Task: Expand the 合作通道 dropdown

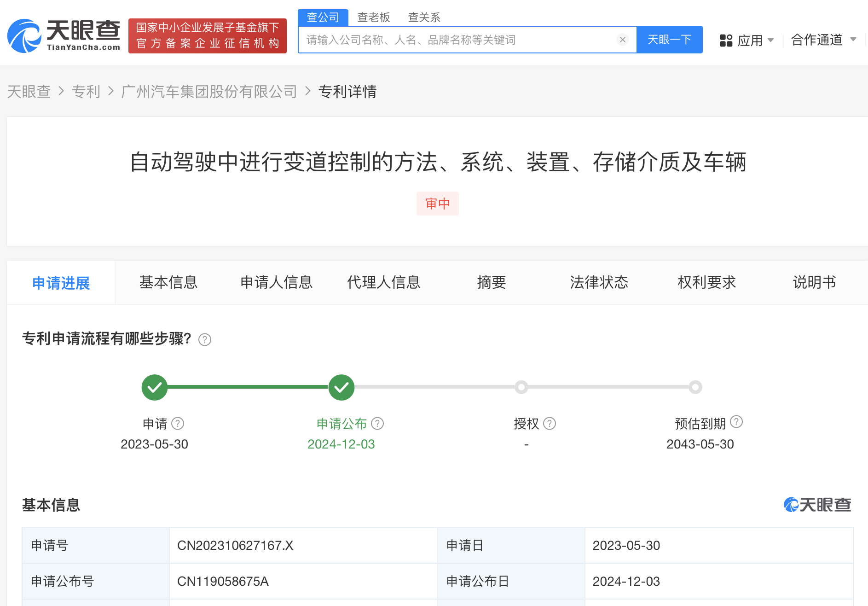Action: pyautogui.click(x=824, y=40)
